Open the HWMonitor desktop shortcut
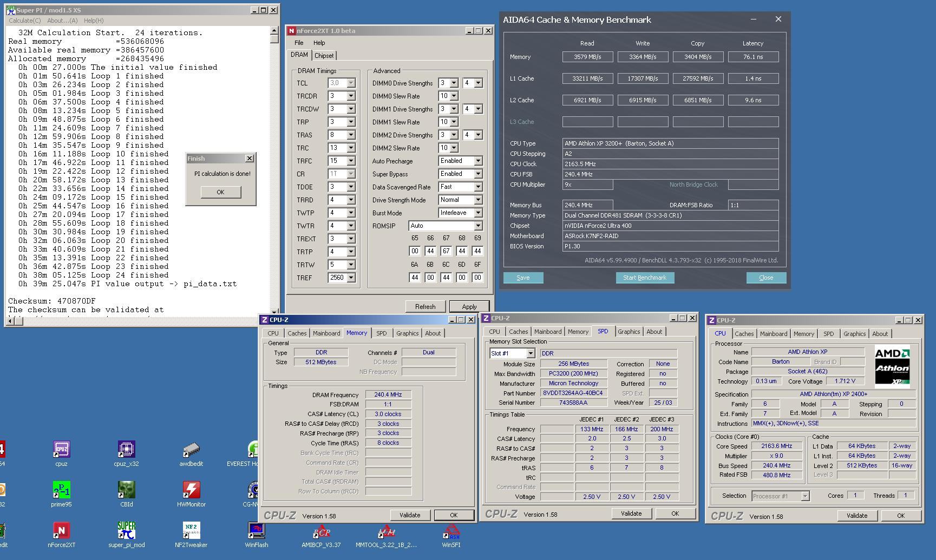This screenshot has height=560, width=936. click(x=191, y=490)
